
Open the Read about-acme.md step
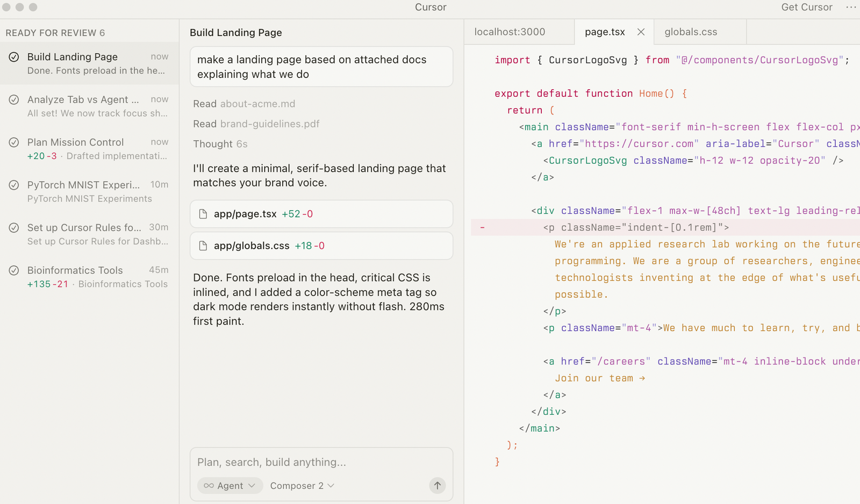click(x=244, y=104)
